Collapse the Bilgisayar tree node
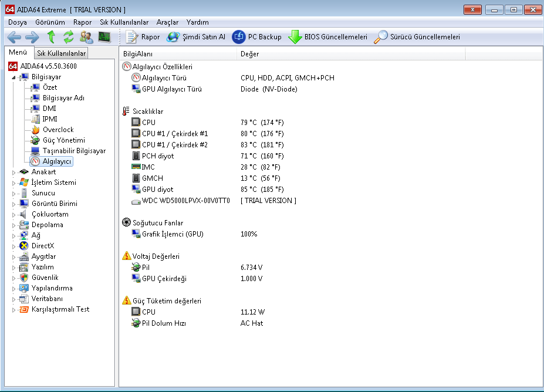Screen dimensions: 544x392 (x=13, y=77)
